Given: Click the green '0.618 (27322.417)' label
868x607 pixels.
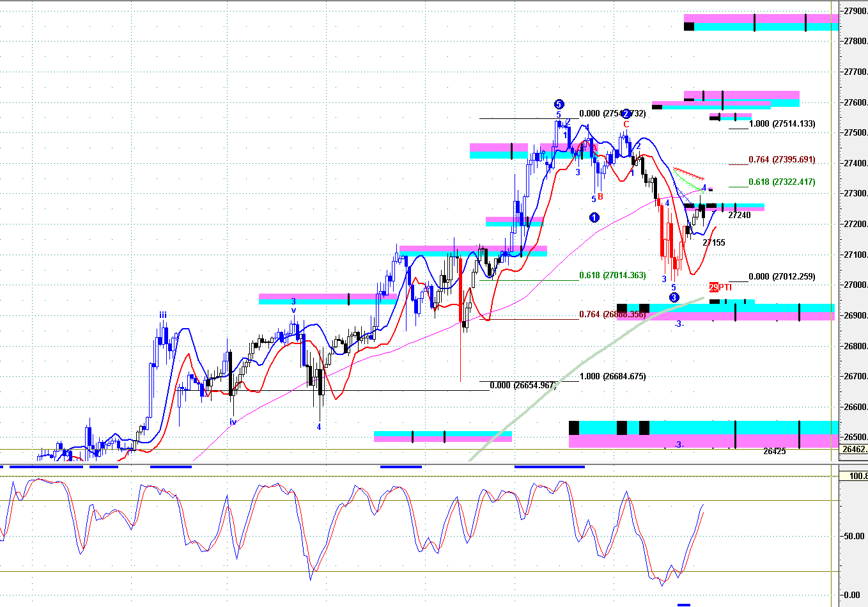Looking at the screenshot, I should 782,182.
